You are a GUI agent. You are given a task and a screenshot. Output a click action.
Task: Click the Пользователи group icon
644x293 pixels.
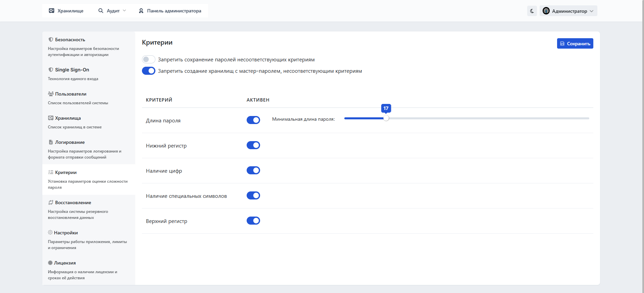(x=51, y=94)
